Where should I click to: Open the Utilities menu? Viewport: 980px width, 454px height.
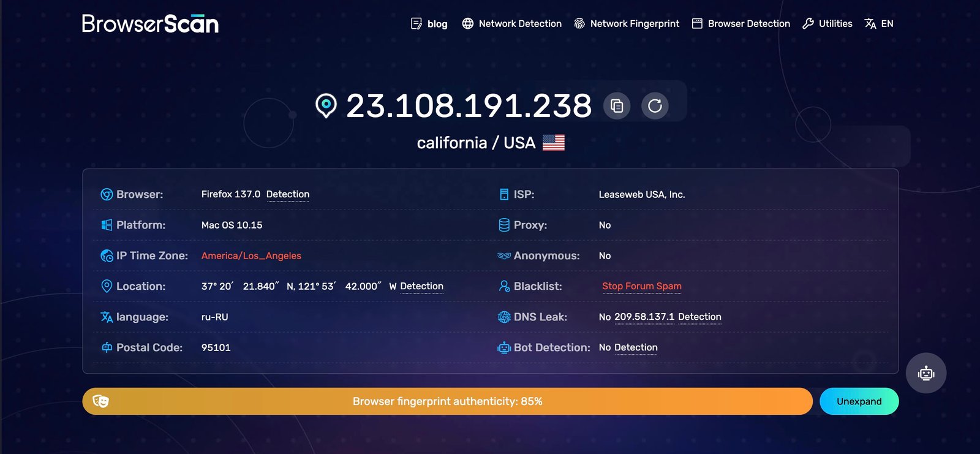pos(835,23)
